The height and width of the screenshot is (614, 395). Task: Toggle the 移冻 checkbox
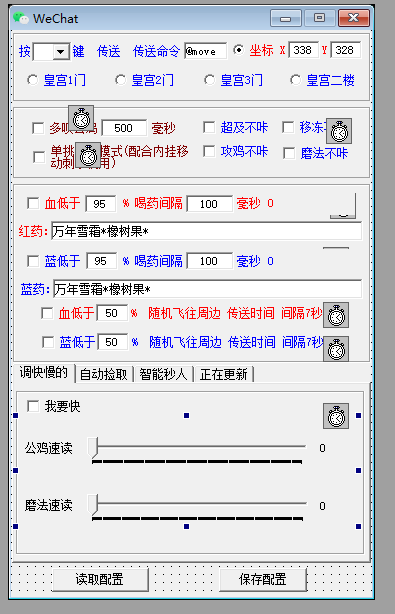(289, 127)
